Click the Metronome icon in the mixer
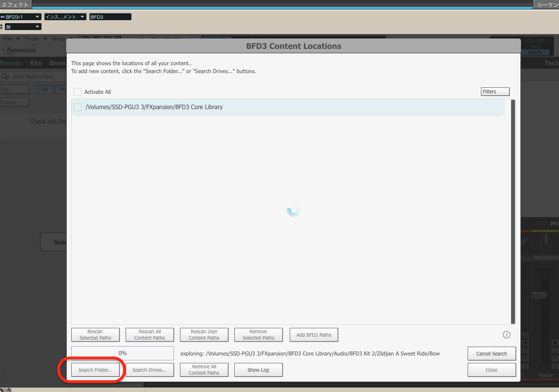 coord(546,242)
